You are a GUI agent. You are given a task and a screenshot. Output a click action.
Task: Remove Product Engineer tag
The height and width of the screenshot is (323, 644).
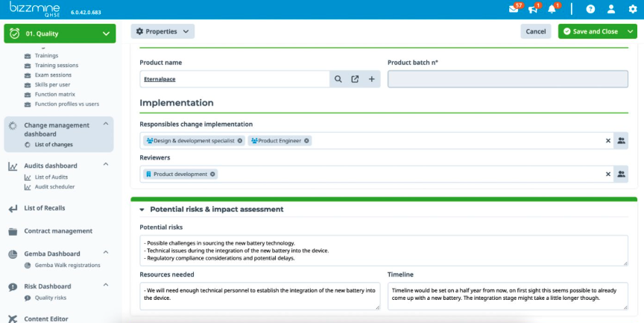click(x=306, y=140)
